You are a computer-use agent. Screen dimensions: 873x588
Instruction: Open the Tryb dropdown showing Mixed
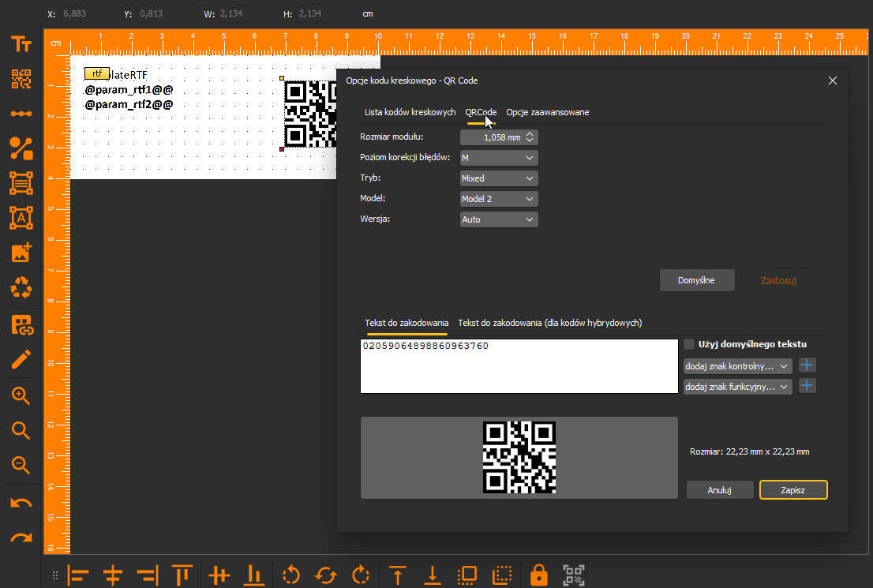pos(499,178)
